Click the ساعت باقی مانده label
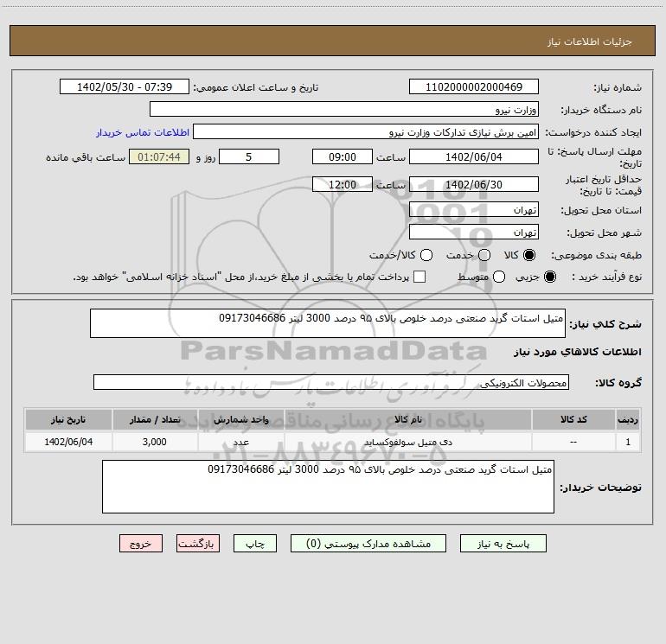This screenshot has width=666, height=644. click(x=86, y=157)
